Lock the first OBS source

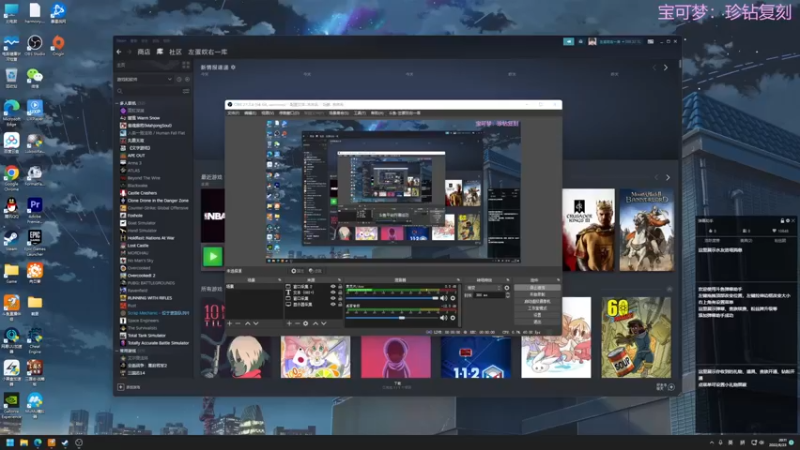click(x=340, y=287)
